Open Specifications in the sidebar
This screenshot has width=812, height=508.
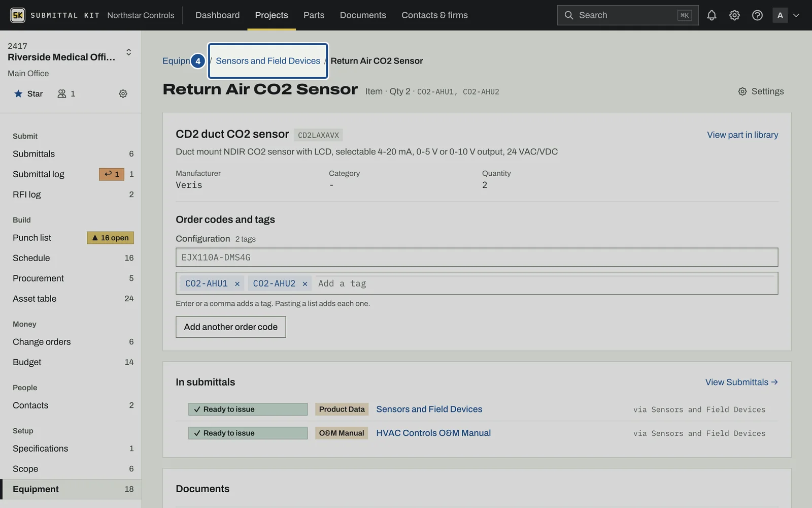(x=71, y=449)
